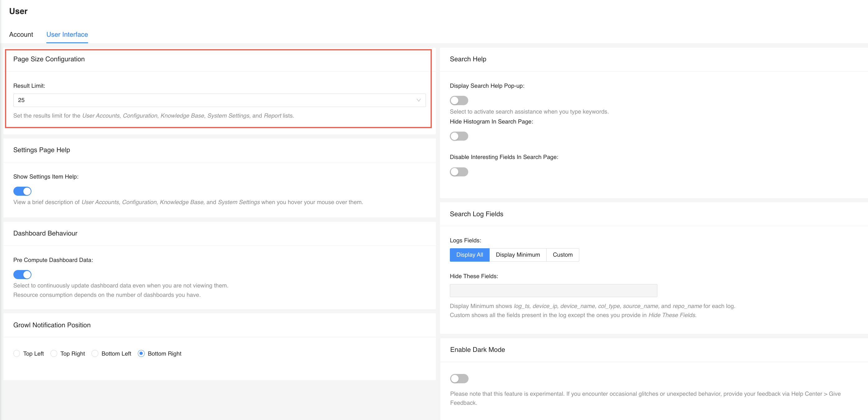Viewport: 868px width, 420px height.
Task: Switch Logs Fields to Display Minimum
Action: 518,255
